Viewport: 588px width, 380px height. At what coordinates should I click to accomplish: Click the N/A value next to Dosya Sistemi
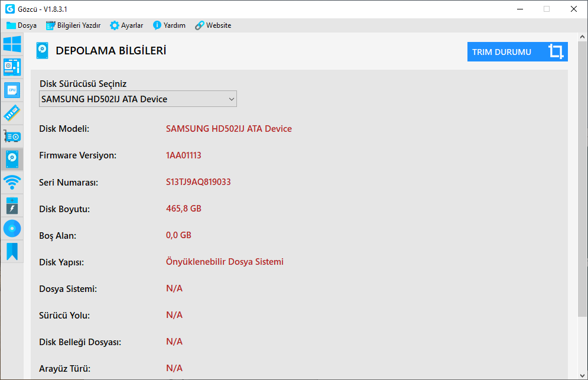(174, 288)
